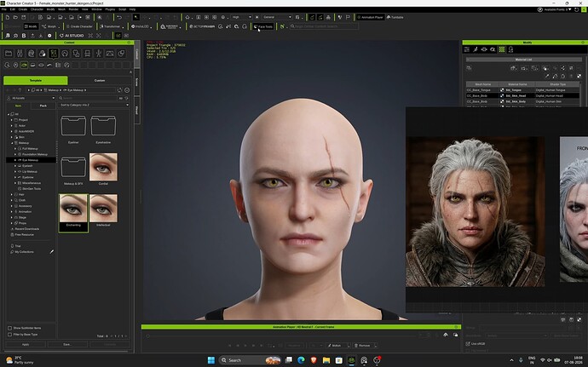Click the Std_Skin_Head material row

point(523,96)
